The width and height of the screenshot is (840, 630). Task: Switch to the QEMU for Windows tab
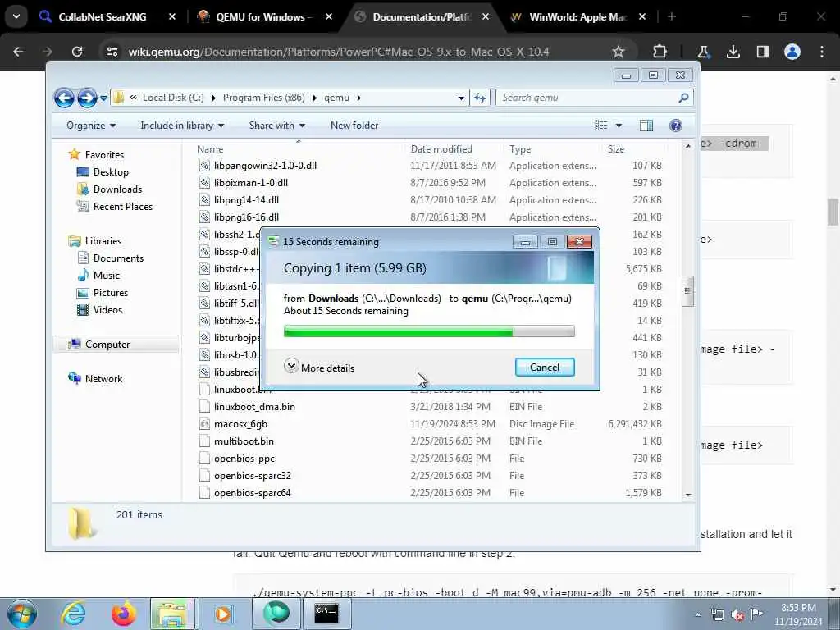point(264,17)
